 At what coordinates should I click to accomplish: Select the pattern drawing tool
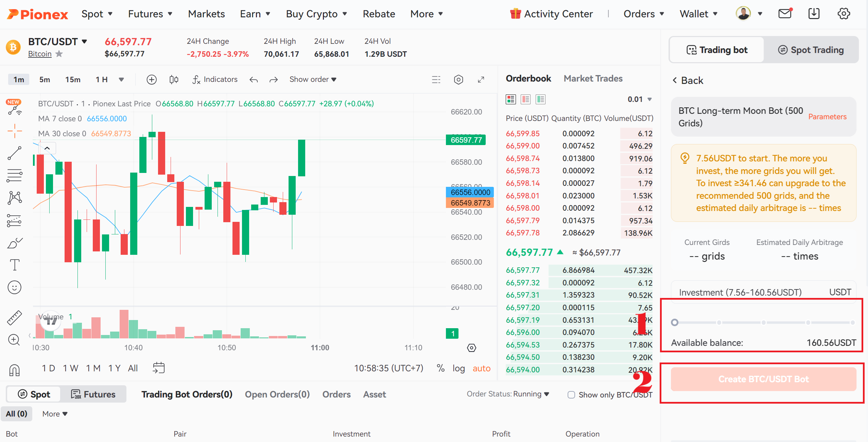pos(15,198)
